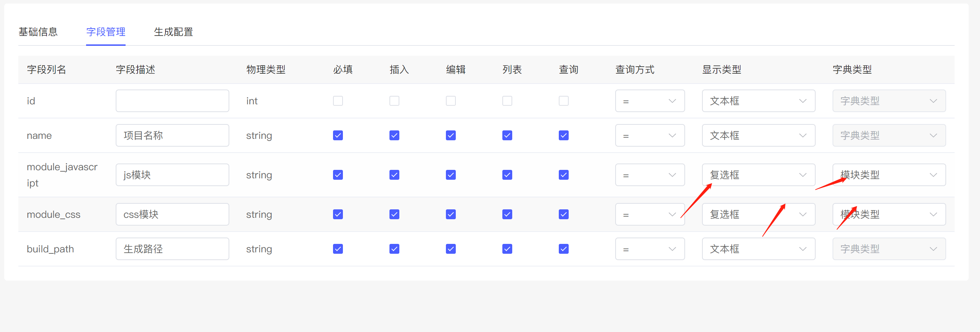Uncheck 插入 for build_path row
980x332 pixels.
point(394,249)
